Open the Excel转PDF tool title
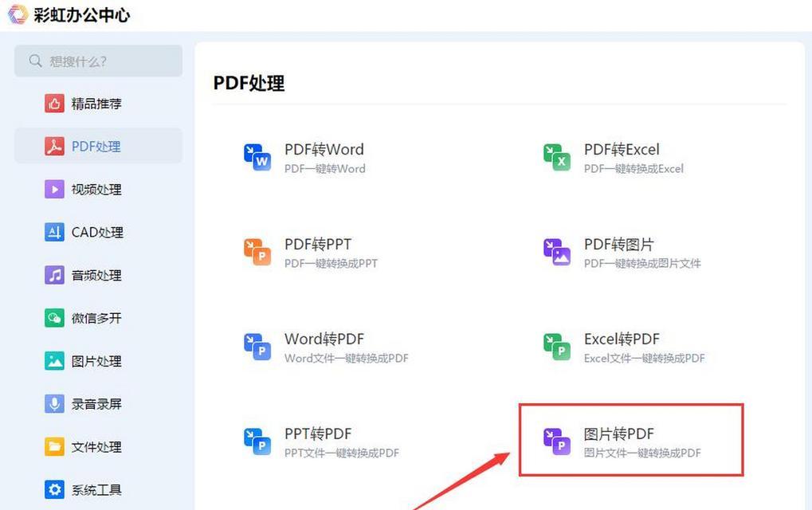Image resolution: width=812 pixels, height=510 pixels. tap(622, 339)
